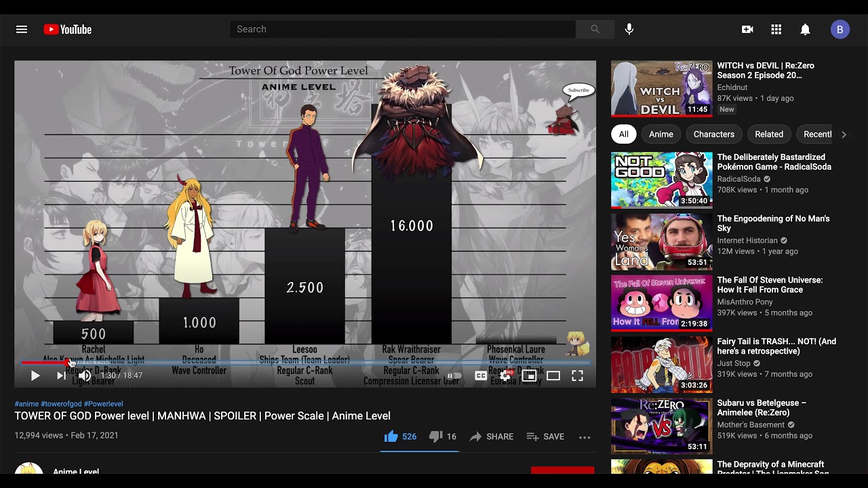Click WITCH vs DEVIL video title

pyautogui.click(x=766, y=70)
